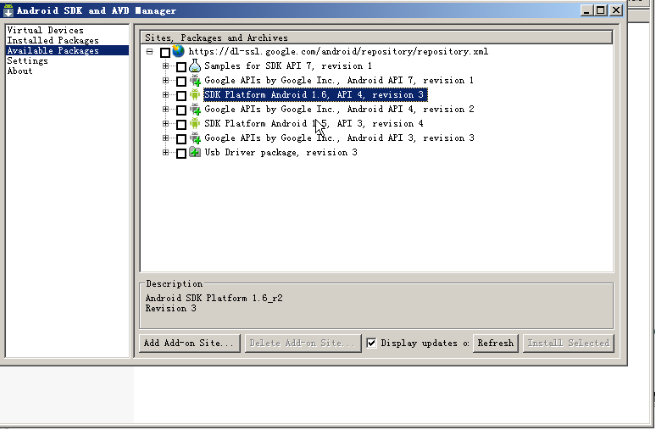The width and height of the screenshot is (655, 429).
Task: Select Samples for SDK API 7 row text
Action: 288,66
